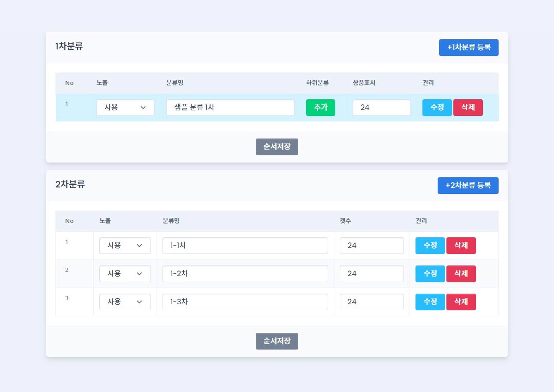
Task: Click 수정 button in the 1-2차 row
Action: click(x=430, y=274)
